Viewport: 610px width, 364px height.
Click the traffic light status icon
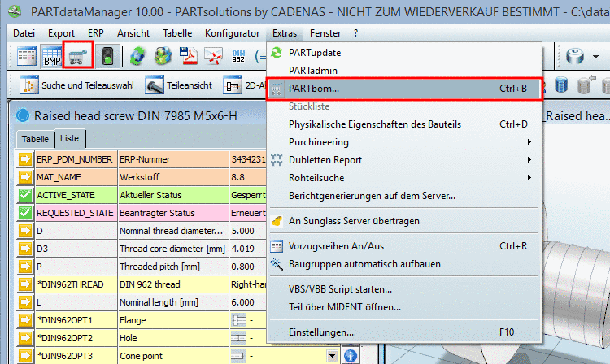coord(107,56)
